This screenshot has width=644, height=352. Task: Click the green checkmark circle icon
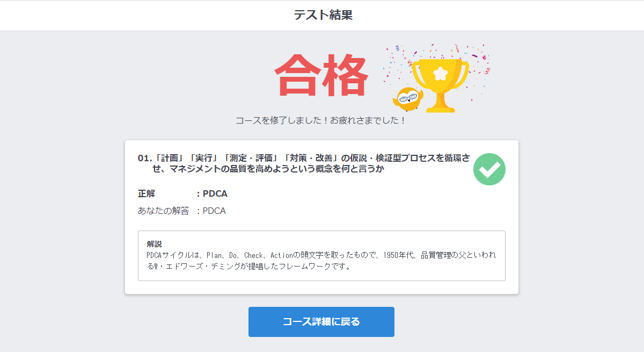click(x=489, y=169)
